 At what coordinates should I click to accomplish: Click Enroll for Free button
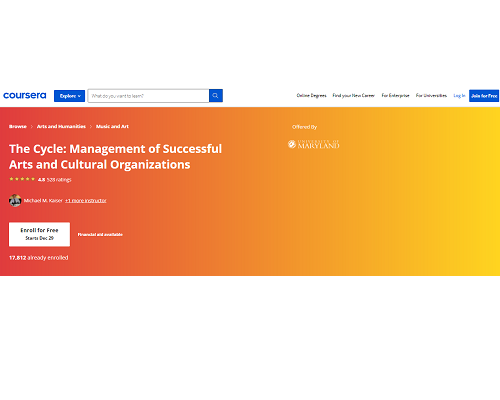click(x=39, y=234)
